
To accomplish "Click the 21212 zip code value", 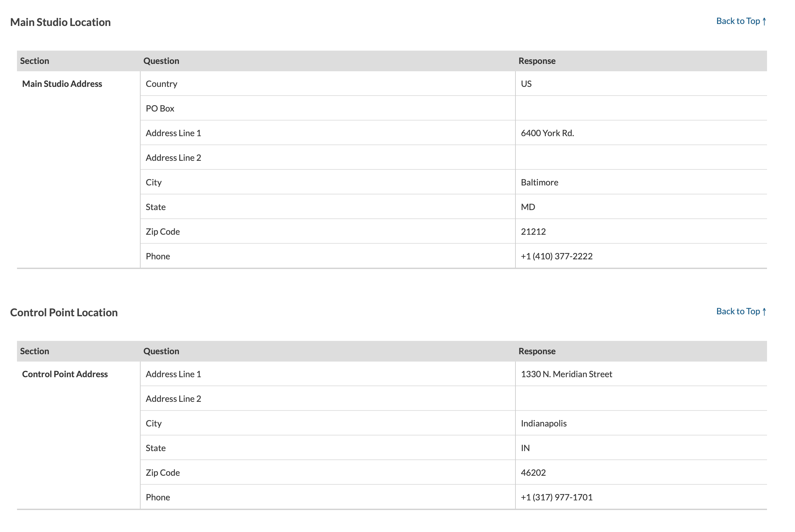I will point(533,231).
